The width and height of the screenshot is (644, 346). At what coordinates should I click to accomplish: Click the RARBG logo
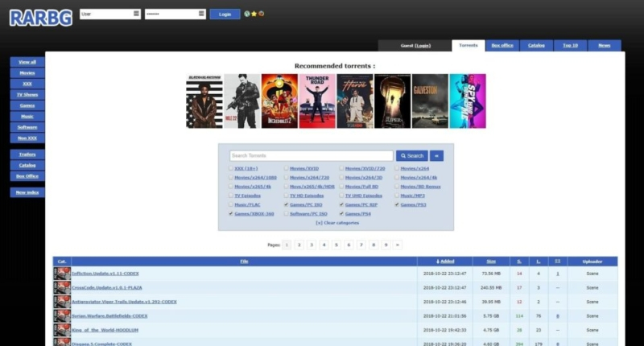coord(41,18)
